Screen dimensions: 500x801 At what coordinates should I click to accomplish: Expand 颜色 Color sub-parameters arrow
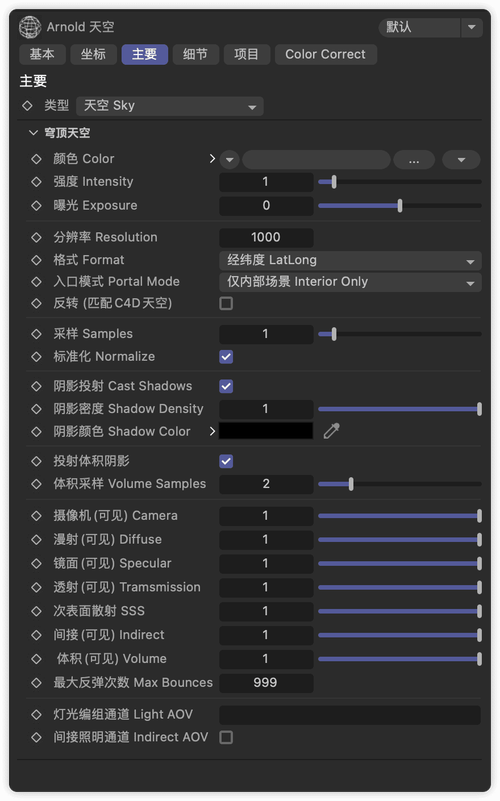212,159
